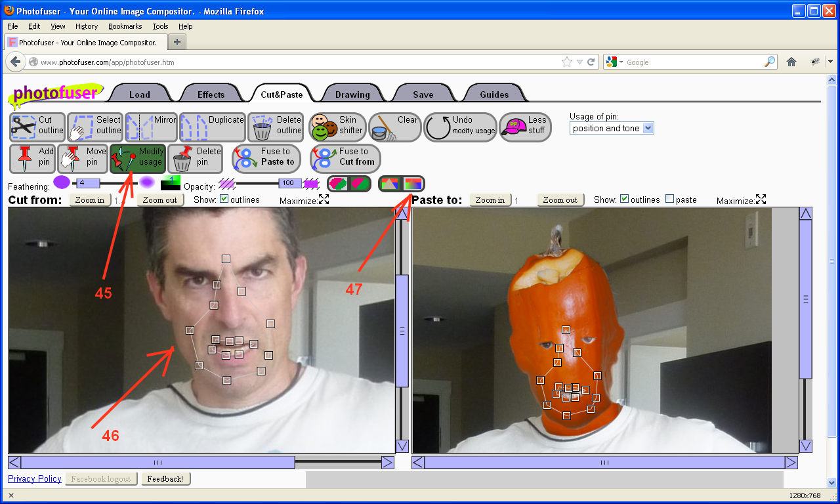Select the Photofuser browser tab
Viewport: 840px width, 504px height.
[86, 42]
